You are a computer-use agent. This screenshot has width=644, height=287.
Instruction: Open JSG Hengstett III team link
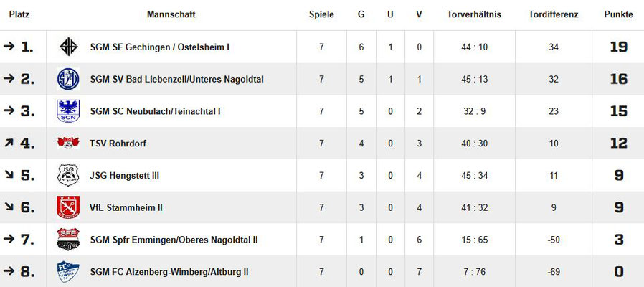[x=125, y=176]
